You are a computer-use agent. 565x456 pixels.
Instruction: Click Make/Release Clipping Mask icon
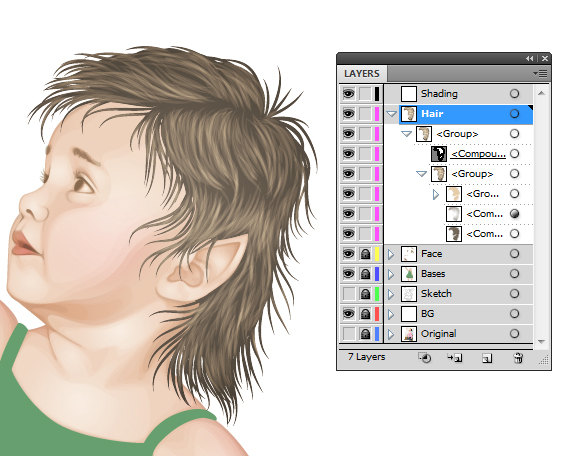click(x=424, y=358)
